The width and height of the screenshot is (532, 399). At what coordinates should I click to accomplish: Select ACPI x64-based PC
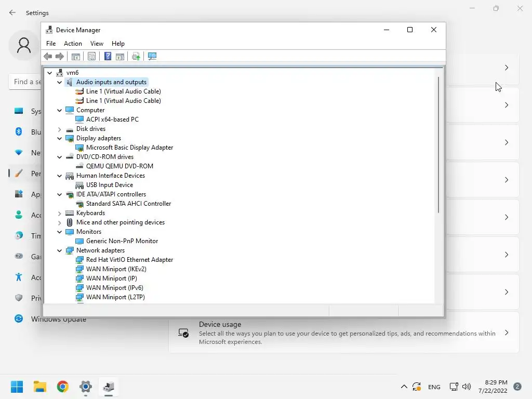tap(112, 119)
